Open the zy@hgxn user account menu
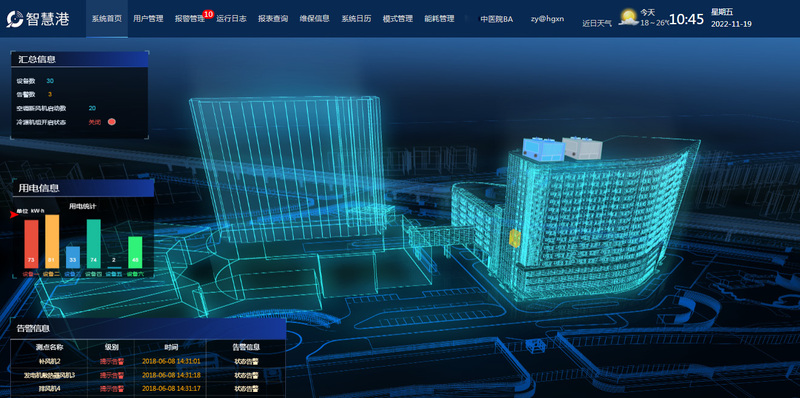This screenshot has height=398, width=800. [x=547, y=19]
